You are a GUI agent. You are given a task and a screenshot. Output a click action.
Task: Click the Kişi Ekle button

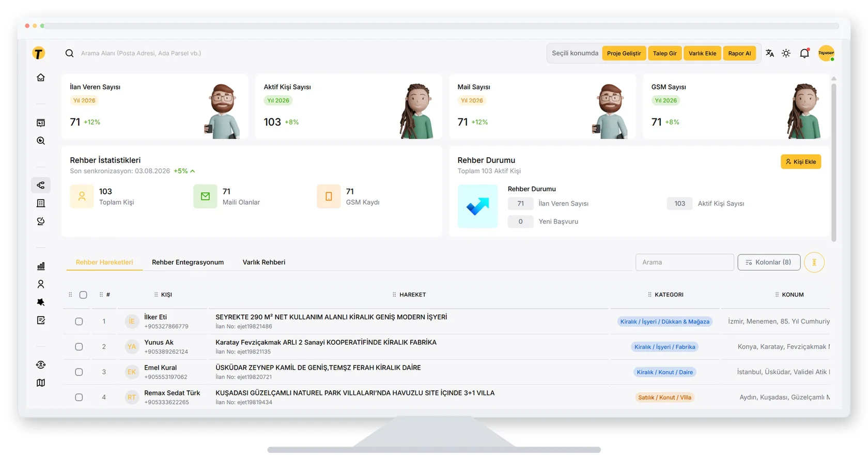[801, 162]
